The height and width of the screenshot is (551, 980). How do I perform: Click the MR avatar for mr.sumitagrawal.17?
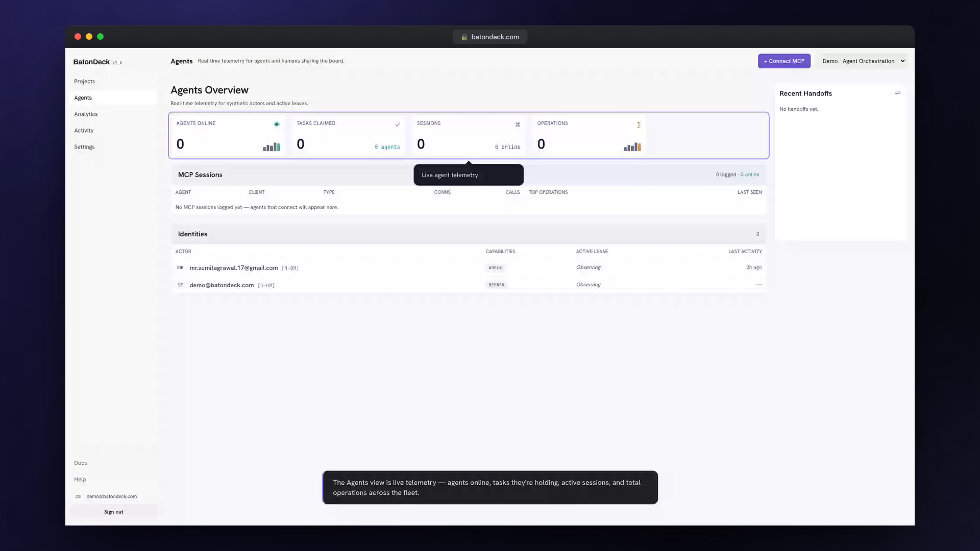pyautogui.click(x=180, y=268)
